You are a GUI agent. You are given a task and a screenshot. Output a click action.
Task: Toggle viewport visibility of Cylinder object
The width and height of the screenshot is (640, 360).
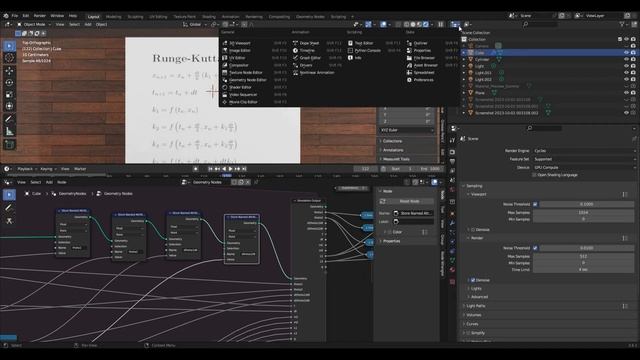coord(626,59)
